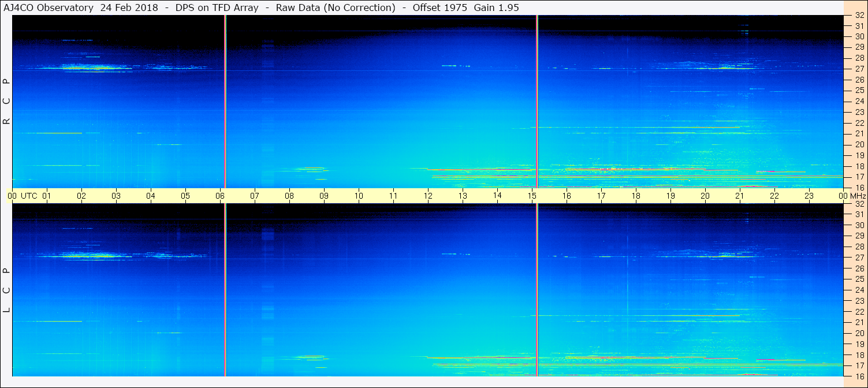This screenshot has height=388, width=868.
Task: Choose the 08 hour tick on time axis
Action: (289, 196)
